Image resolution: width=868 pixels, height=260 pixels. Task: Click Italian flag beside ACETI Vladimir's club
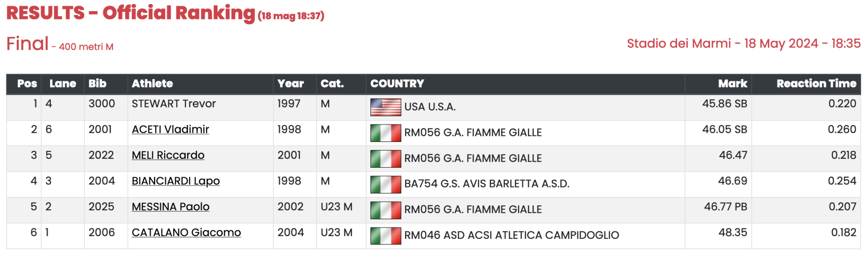(x=385, y=133)
